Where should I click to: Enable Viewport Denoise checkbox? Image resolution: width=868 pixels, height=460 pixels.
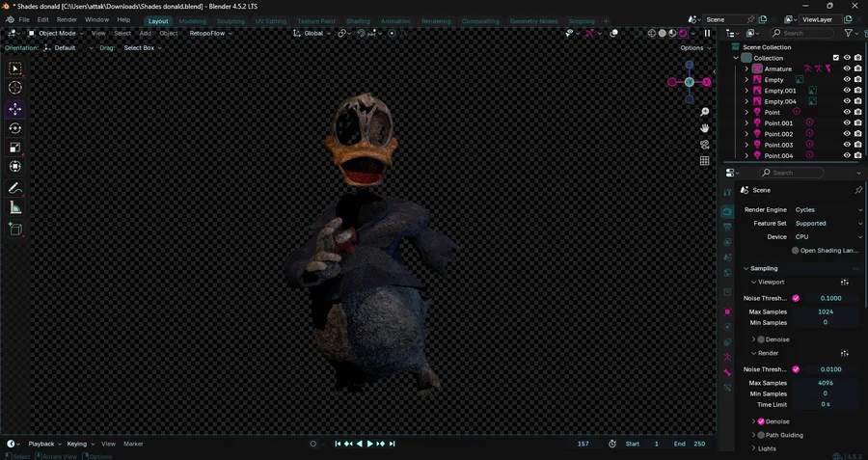pyautogui.click(x=761, y=339)
